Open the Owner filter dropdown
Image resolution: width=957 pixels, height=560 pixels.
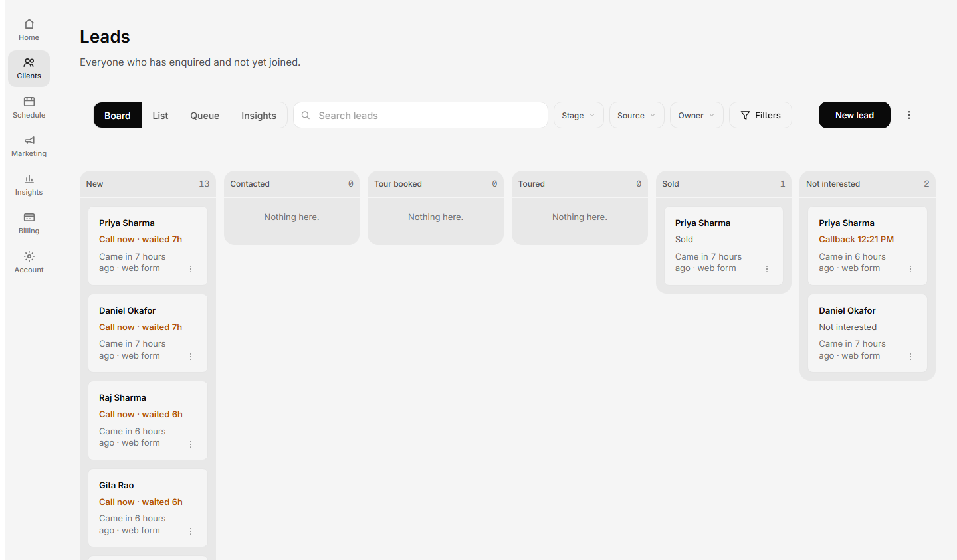point(696,115)
